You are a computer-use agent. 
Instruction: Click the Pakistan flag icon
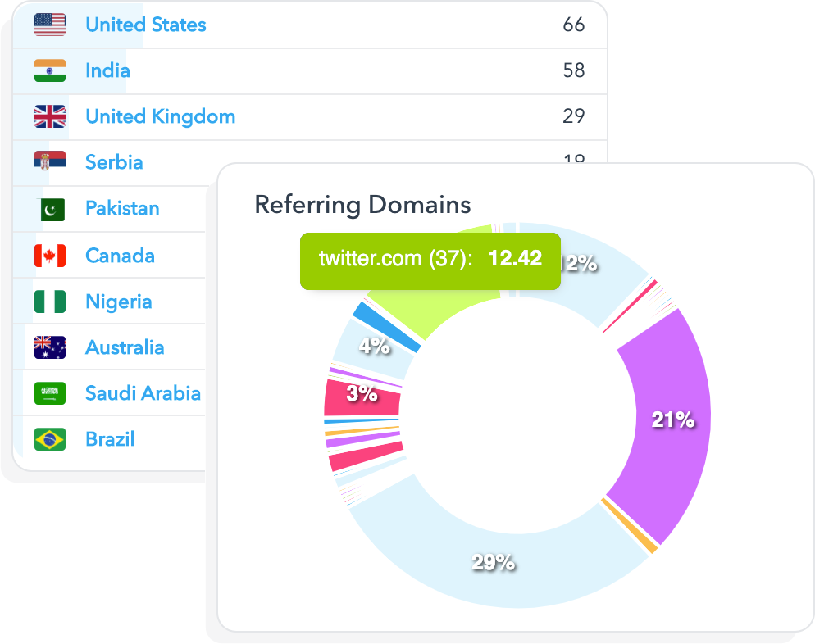tap(52, 209)
